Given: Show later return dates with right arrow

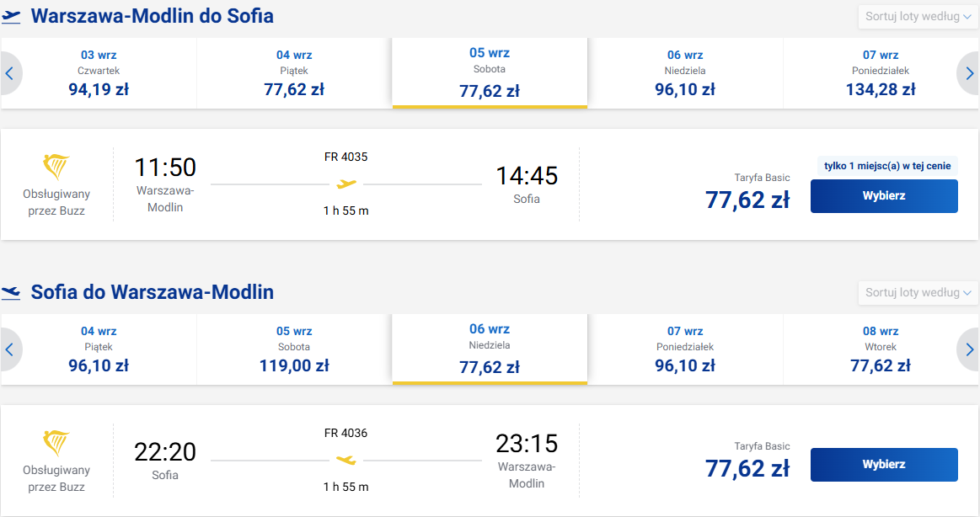Looking at the screenshot, I should 969,349.
